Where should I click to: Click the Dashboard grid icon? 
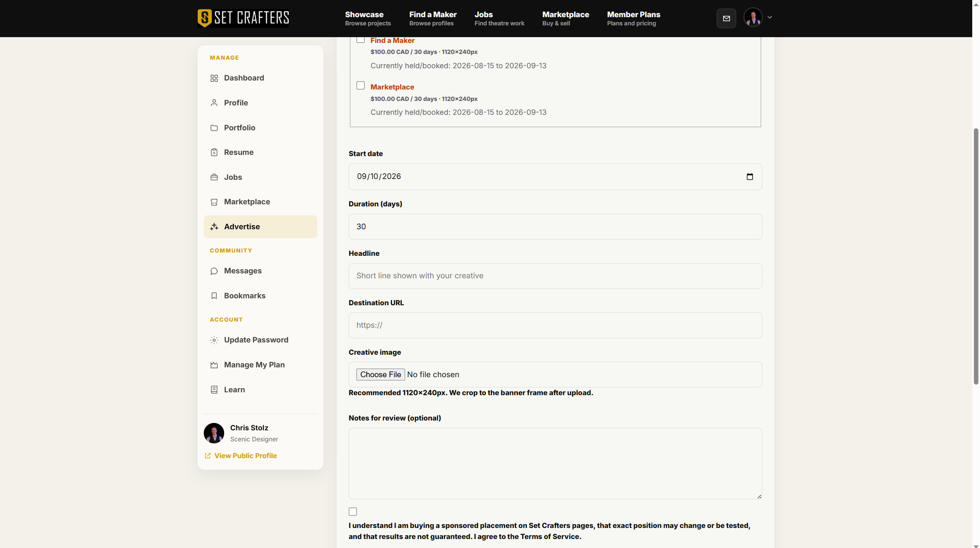coord(214,78)
